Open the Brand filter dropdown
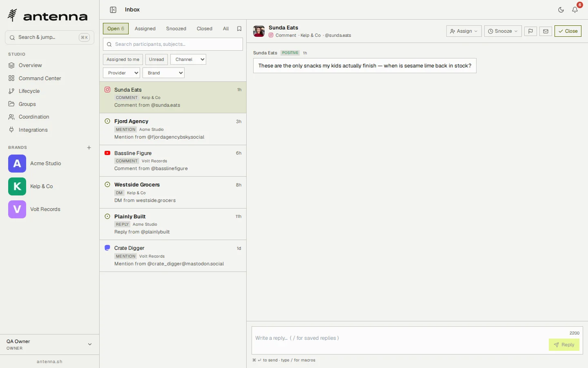Viewport: 588px width, 368px height. [x=163, y=73]
